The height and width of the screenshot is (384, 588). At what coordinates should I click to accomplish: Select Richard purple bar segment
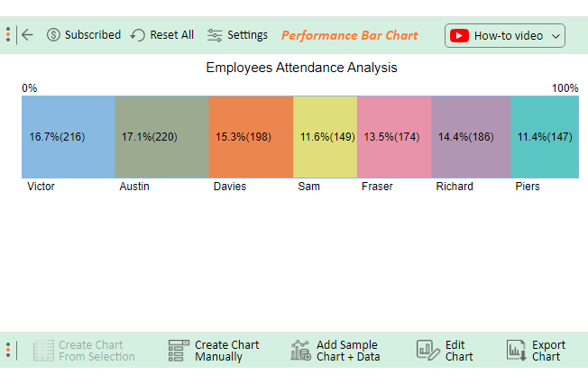click(x=471, y=137)
